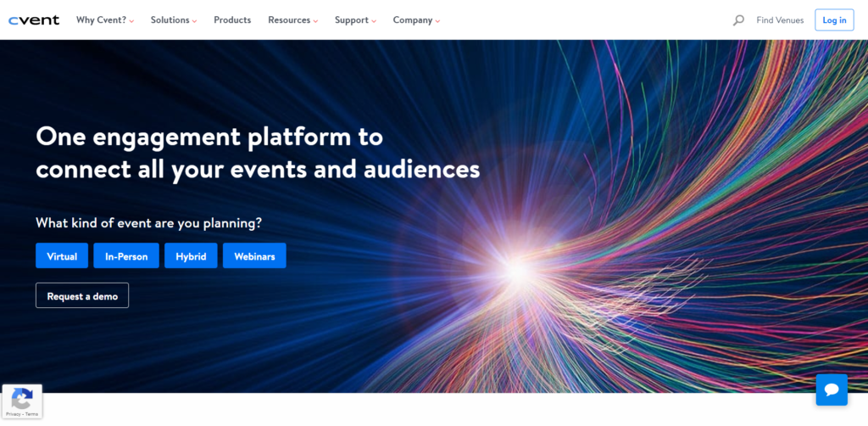Click the Log in button
Image resolution: width=868 pixels, height=426 pixels.
(x=834, y=20)
